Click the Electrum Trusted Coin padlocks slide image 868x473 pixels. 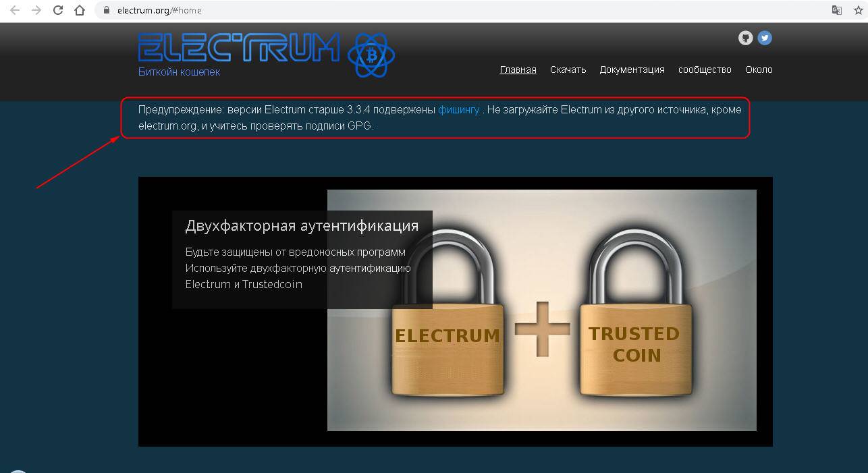(541, 310)
